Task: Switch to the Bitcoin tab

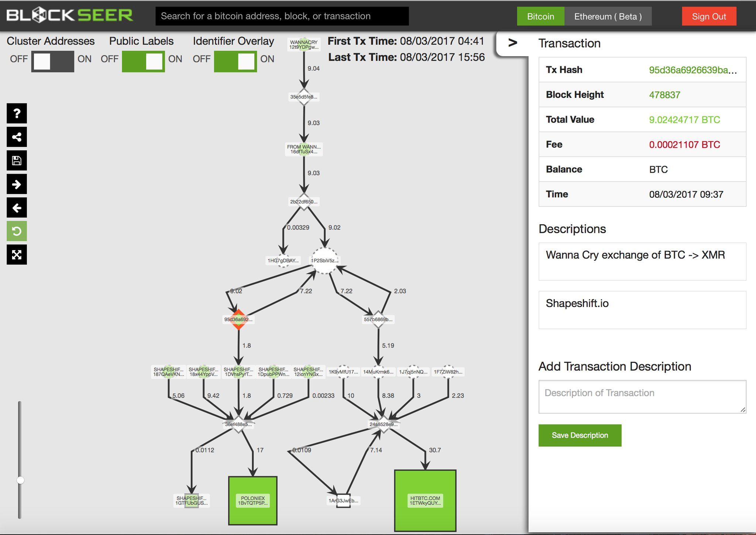Action: click(540, 16)
